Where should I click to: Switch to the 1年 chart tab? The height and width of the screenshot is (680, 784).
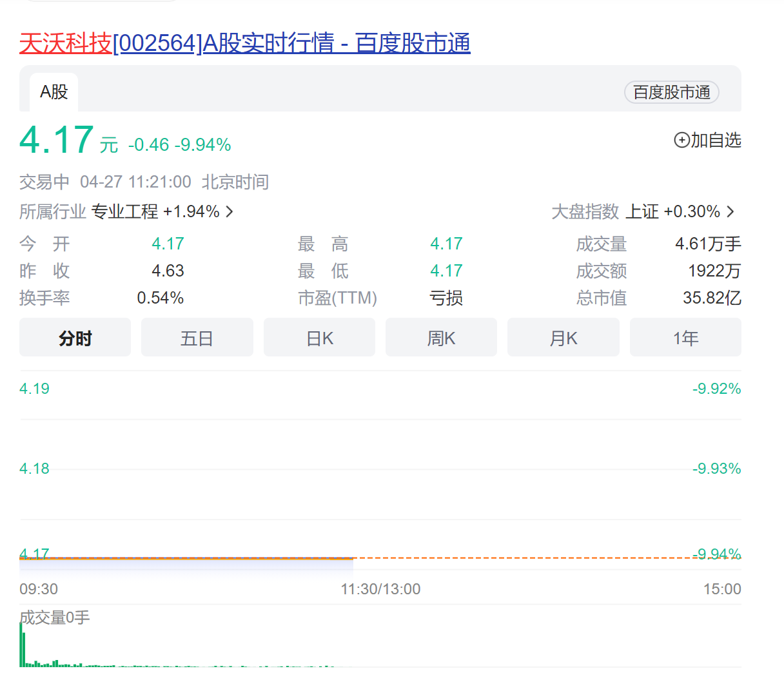686,338
